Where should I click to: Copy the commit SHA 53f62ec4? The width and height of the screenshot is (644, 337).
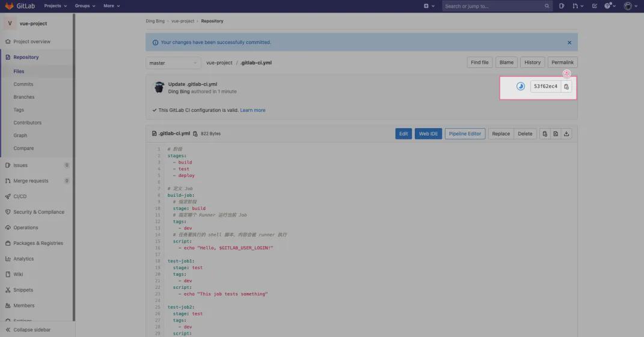click(566, 87)
